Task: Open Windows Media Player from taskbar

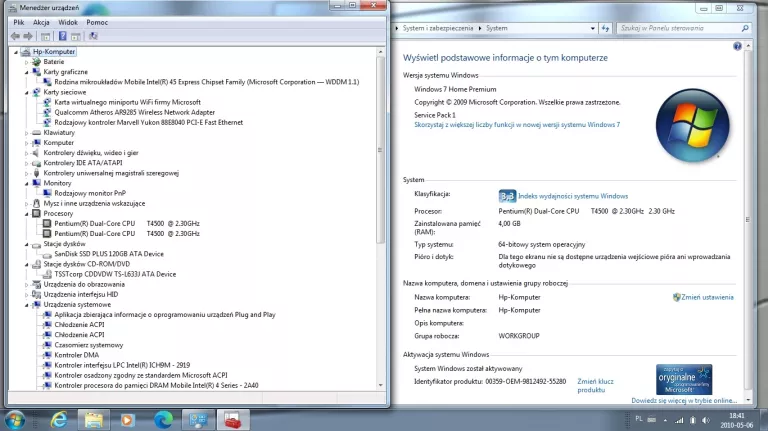Action: pos(126,418)
